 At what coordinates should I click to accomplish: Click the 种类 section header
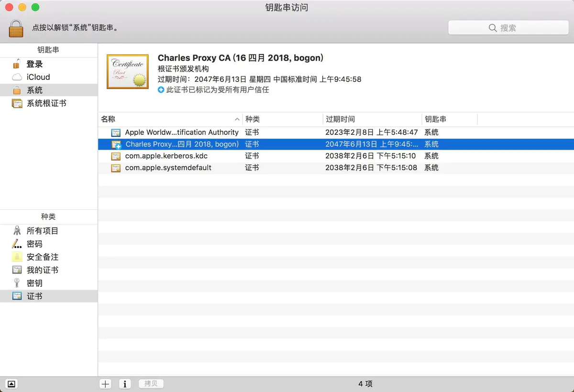[49, 217]
